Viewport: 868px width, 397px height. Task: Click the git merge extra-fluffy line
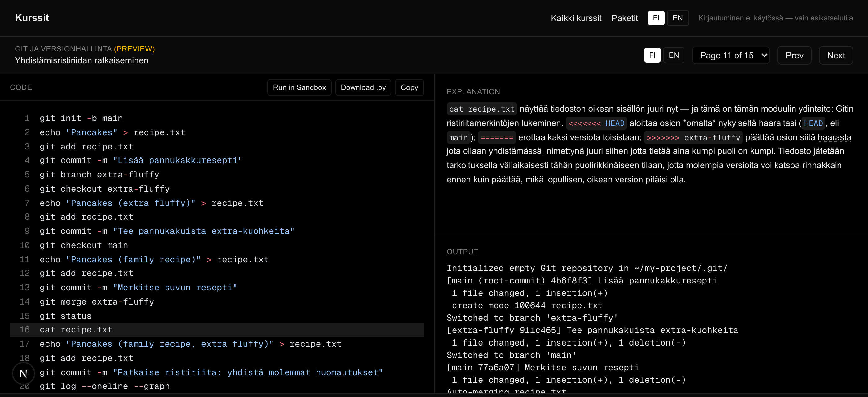tap(217, 301)
